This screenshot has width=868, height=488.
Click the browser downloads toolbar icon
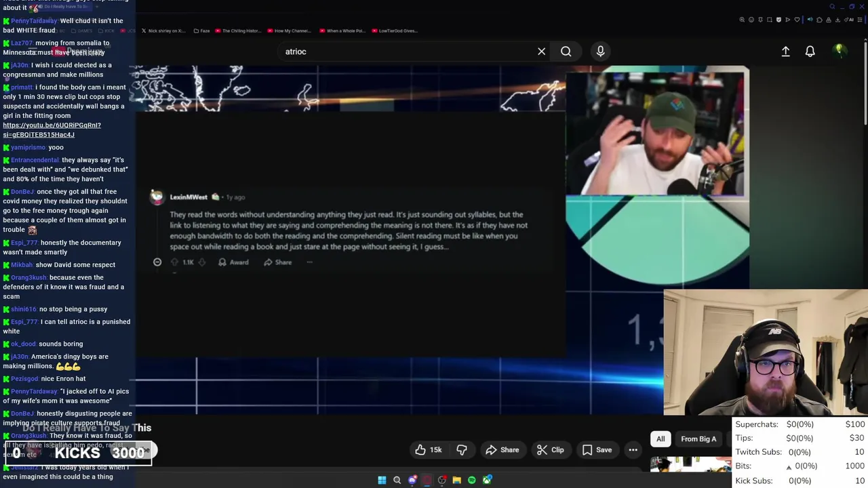click(837, 20)
